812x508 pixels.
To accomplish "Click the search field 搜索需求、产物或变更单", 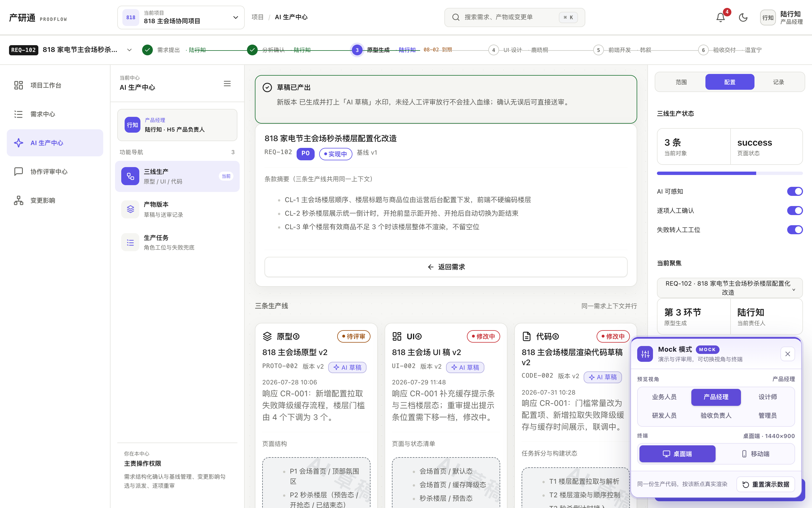I will 514,17.
